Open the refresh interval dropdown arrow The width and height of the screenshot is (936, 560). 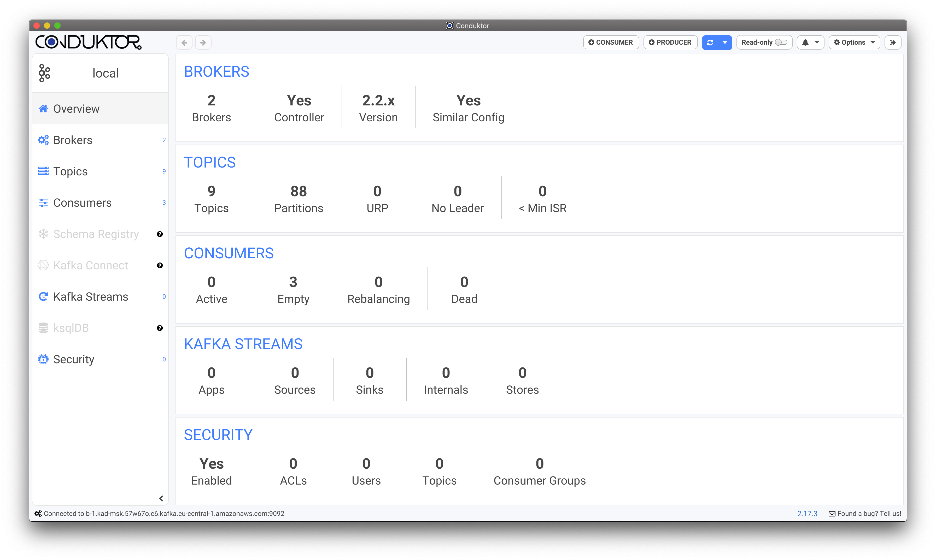725,43
